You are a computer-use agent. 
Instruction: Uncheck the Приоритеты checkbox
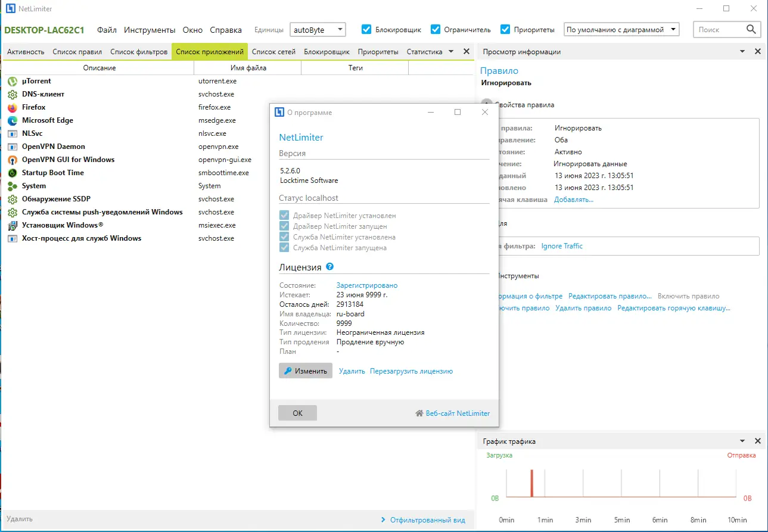tap(505, 29)
